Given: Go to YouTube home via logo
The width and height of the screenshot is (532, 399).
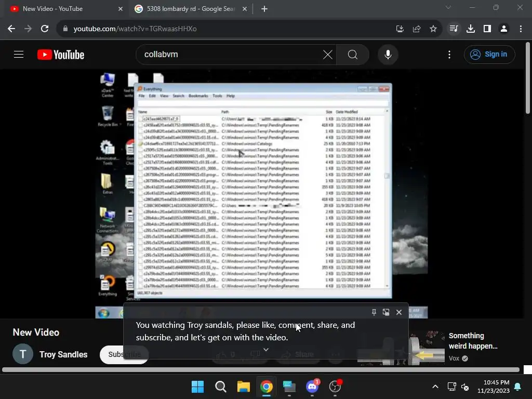Looking at the screenshot, I should 61,55.
